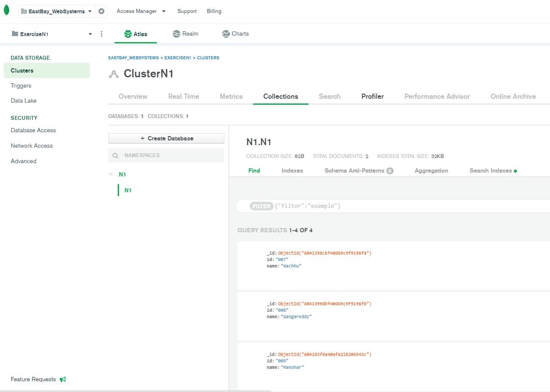Collapse the N1 database tree node
This screenshot has width=550, height=392.
coord(111,174)
